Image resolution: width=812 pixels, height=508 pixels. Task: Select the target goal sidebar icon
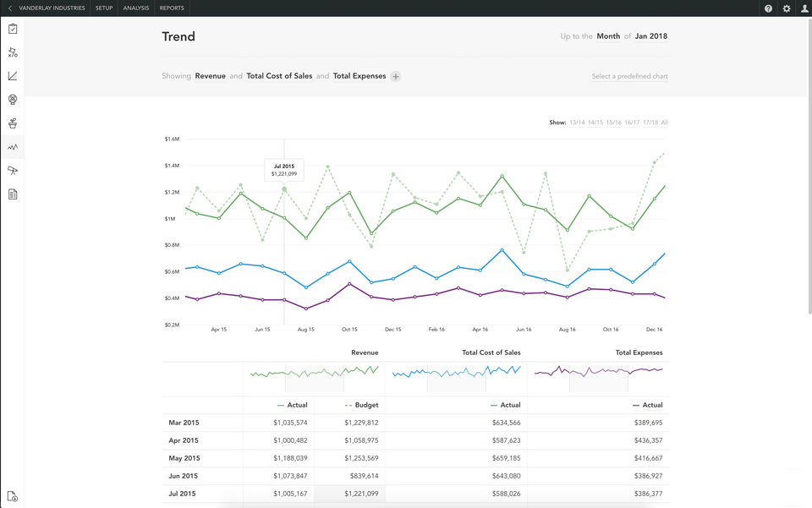[13, 100]
